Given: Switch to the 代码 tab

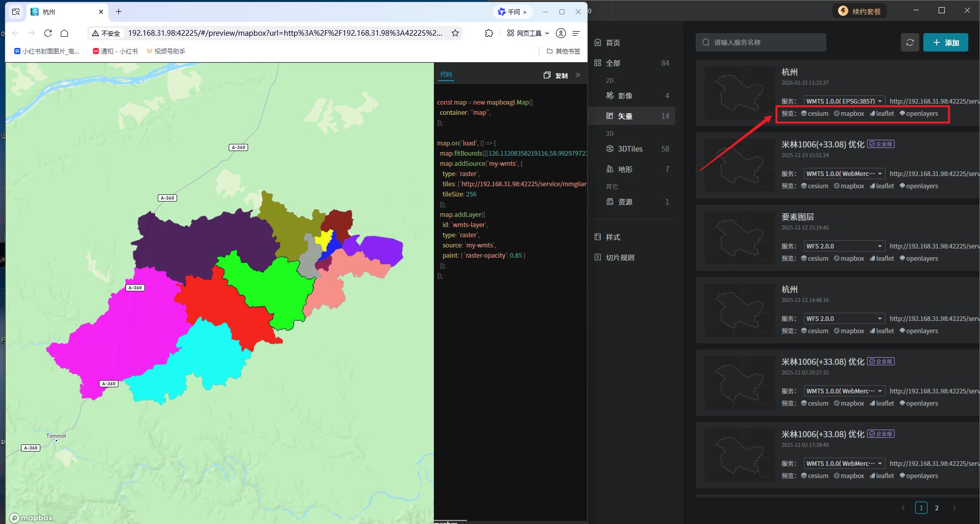Looking at the screenshot, I should [x=446, y=74].
